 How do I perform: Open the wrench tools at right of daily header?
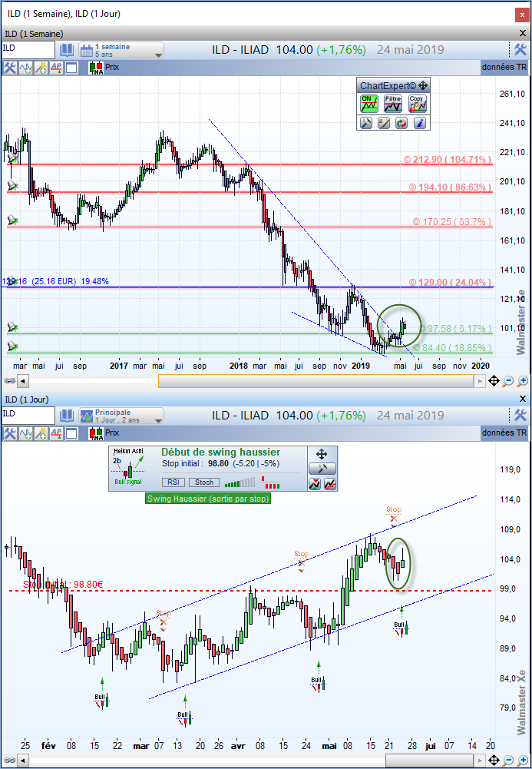point(520,416)
